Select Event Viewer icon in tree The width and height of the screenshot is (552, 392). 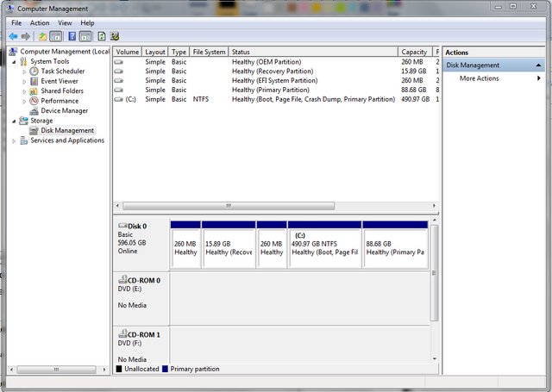pos(34,81)
